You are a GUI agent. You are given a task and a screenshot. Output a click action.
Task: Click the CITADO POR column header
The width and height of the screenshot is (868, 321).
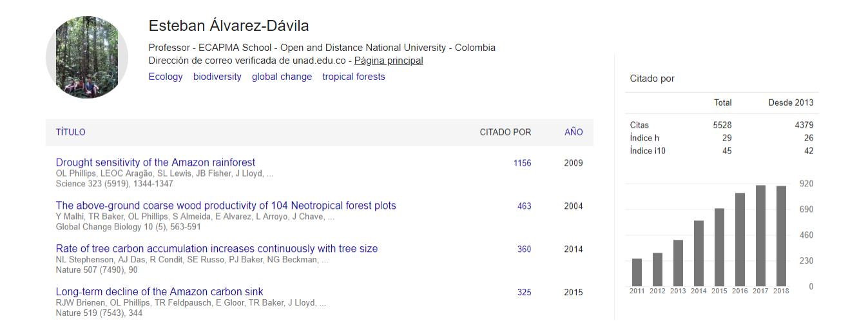click(x=505, y=132)
